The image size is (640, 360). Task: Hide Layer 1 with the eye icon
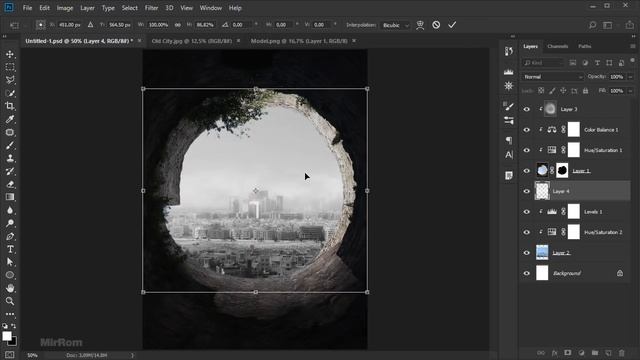click(x=527, y=171)
